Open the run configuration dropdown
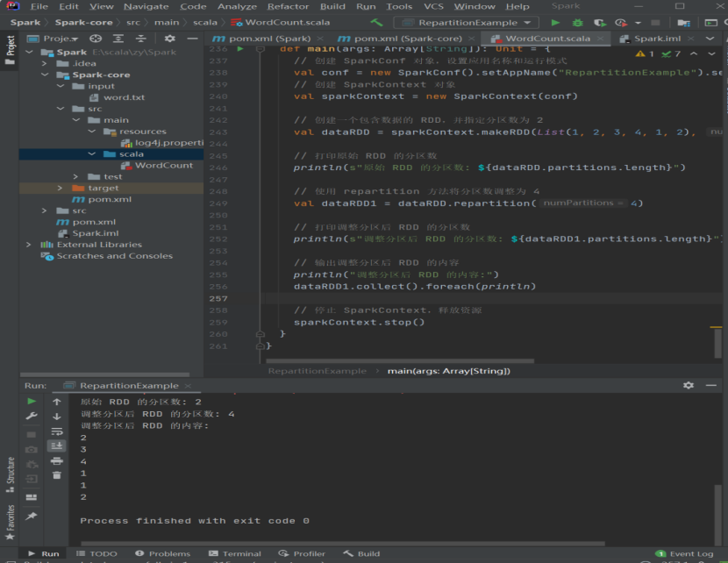Screen dimensions: 728x563 466,22
